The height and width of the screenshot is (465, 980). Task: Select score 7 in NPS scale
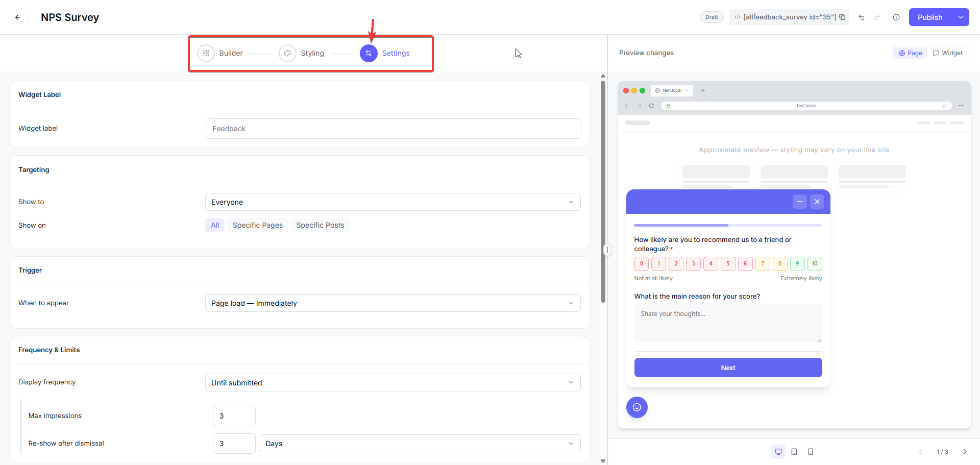tap(763, 264)
